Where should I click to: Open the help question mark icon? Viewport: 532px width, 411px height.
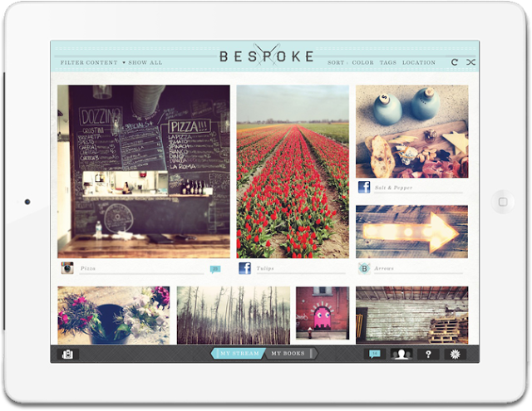click(428, 354)
